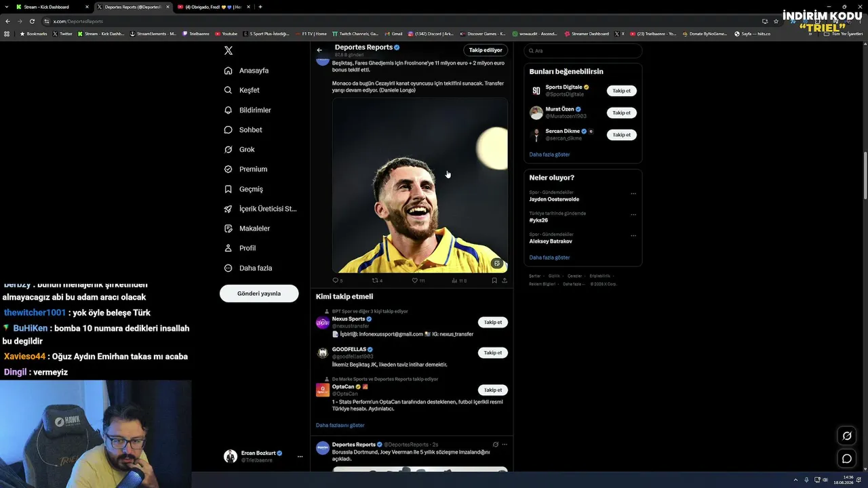Screen dimensions: 868x488
Task: Share the Fares Ghedjemis post
Action: click(x=505, y=280)
